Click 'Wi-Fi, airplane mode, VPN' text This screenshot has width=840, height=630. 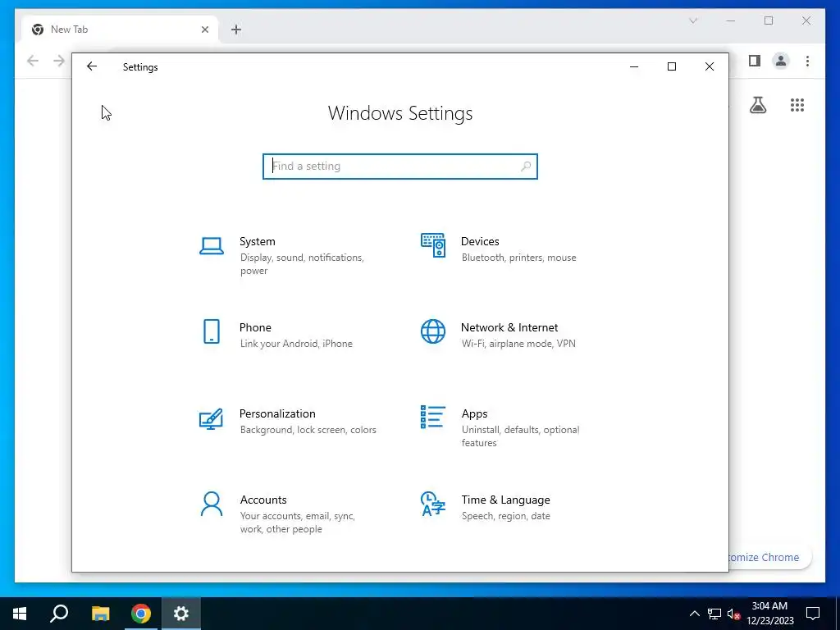click(x=518, y=344)
